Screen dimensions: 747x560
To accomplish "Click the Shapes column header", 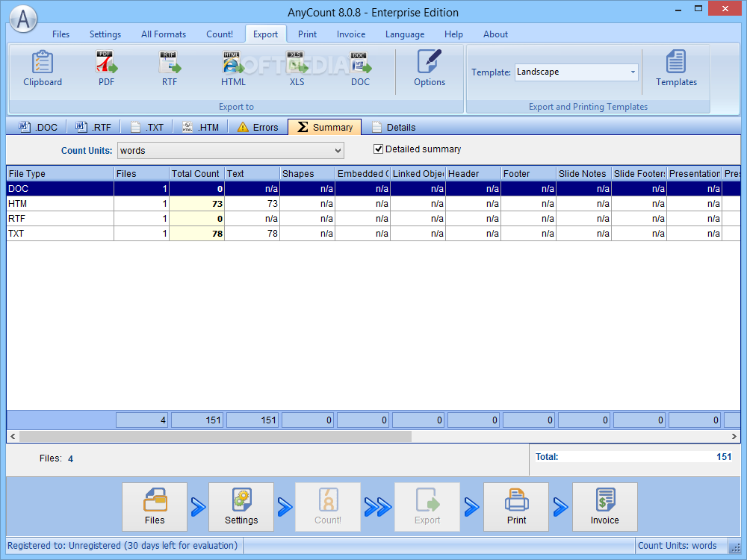I will pos(307,173).
